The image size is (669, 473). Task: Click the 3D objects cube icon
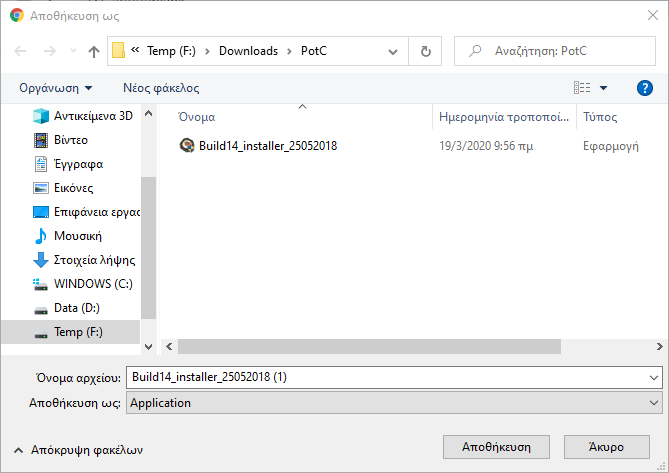41,116
